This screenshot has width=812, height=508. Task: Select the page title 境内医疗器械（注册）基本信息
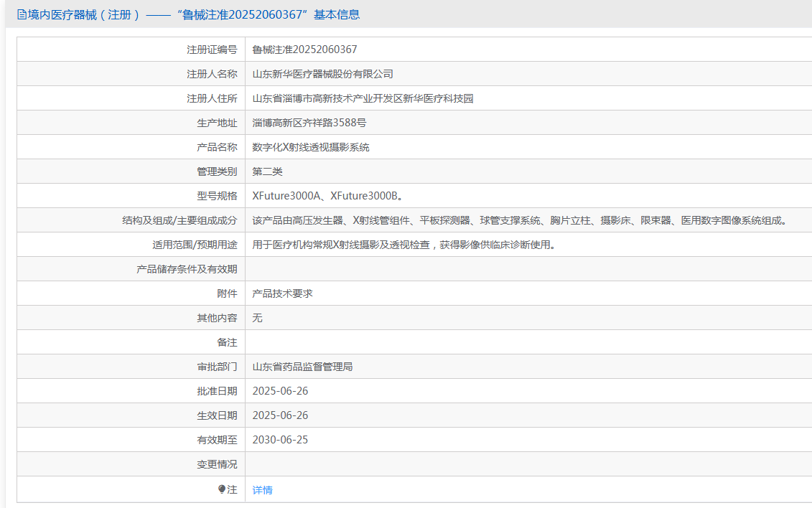point(189,14)
